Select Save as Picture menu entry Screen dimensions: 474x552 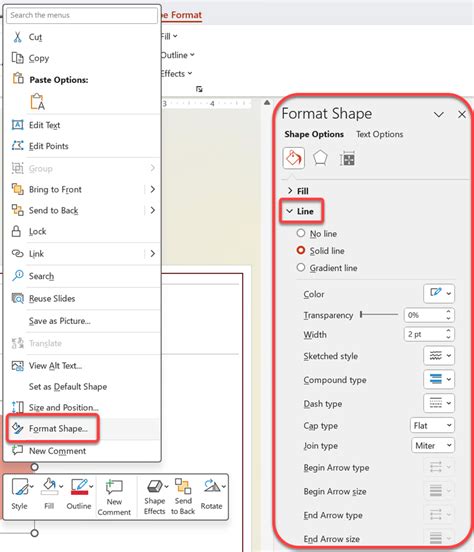(60, 321)
